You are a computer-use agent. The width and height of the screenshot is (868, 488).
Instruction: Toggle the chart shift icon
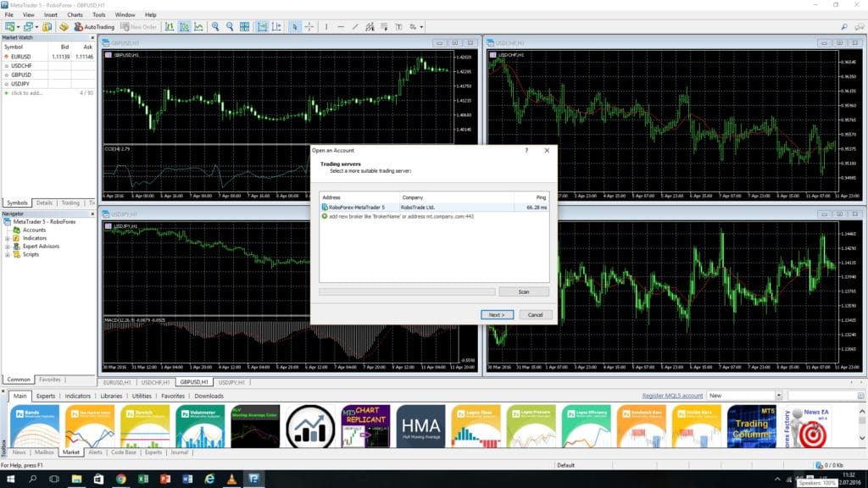point(277,26)
